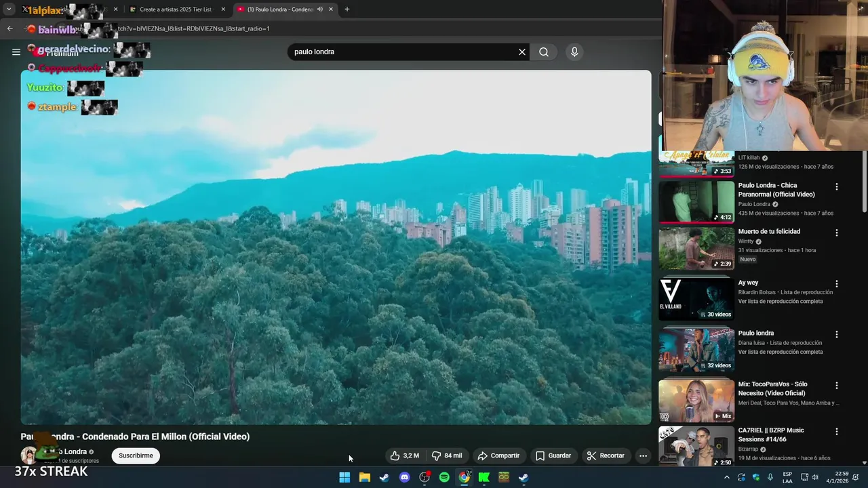Mute the Paulo Londra tab audio icon
Image resolution: width=868 pixels, height=488 pixels.
click(x=320, y=9)
